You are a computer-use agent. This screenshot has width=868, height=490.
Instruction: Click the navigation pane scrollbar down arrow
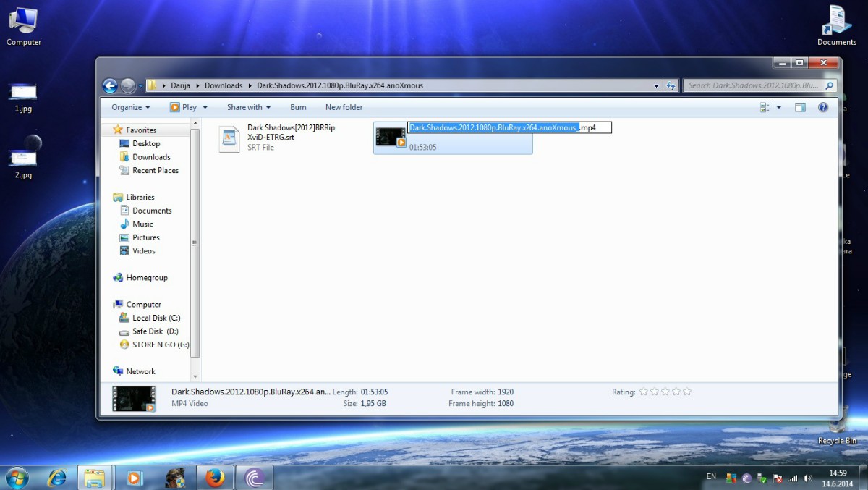tap(195, 377)
